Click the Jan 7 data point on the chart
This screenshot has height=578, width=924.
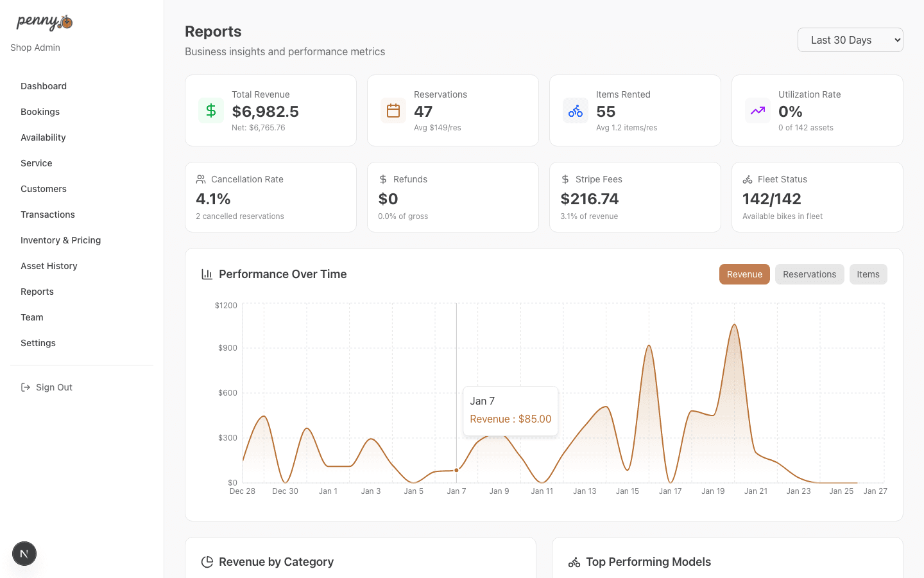point(456,469)
